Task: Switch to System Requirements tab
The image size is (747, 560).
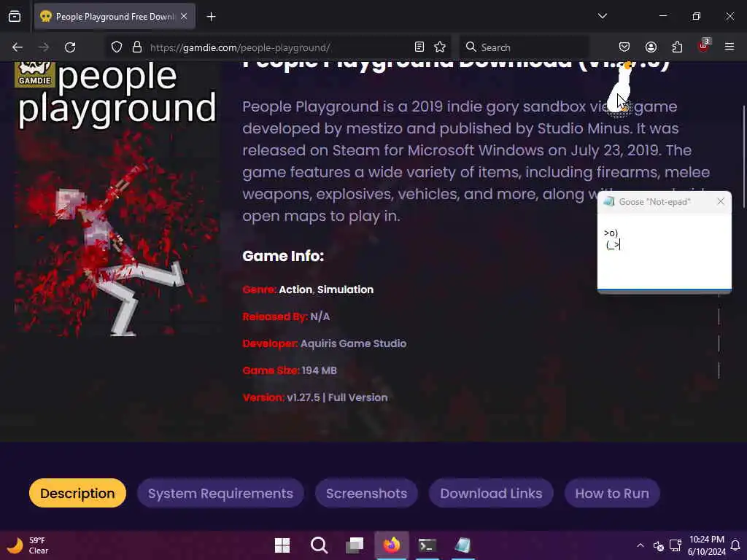Action: click(x=220, y=494)
